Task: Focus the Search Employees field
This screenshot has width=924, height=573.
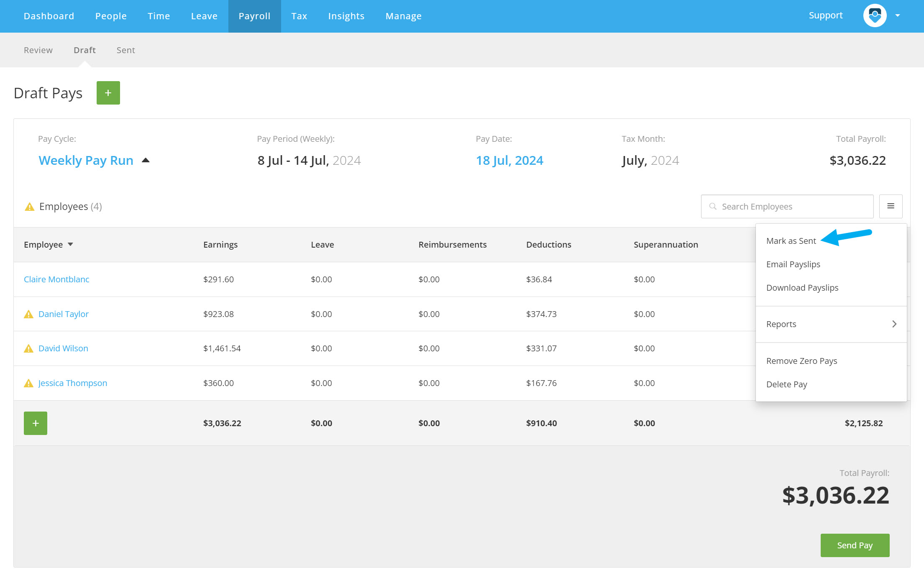Action: (787, 206)
